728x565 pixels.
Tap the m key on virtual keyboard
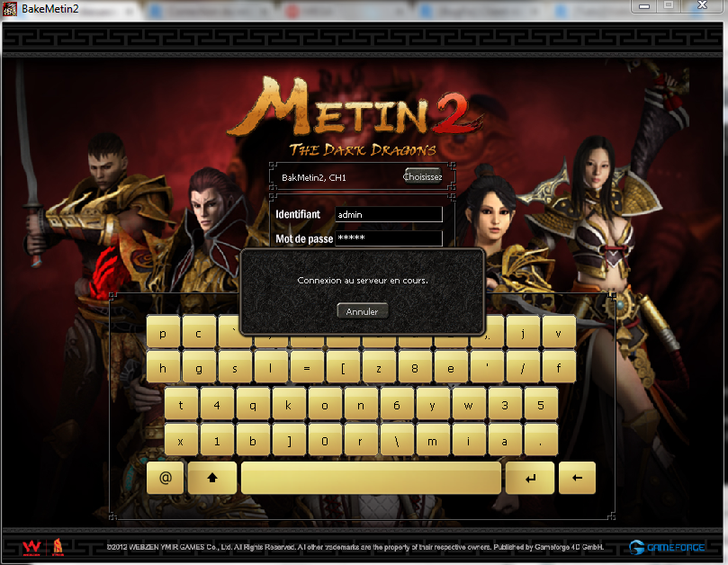[433, 441]
